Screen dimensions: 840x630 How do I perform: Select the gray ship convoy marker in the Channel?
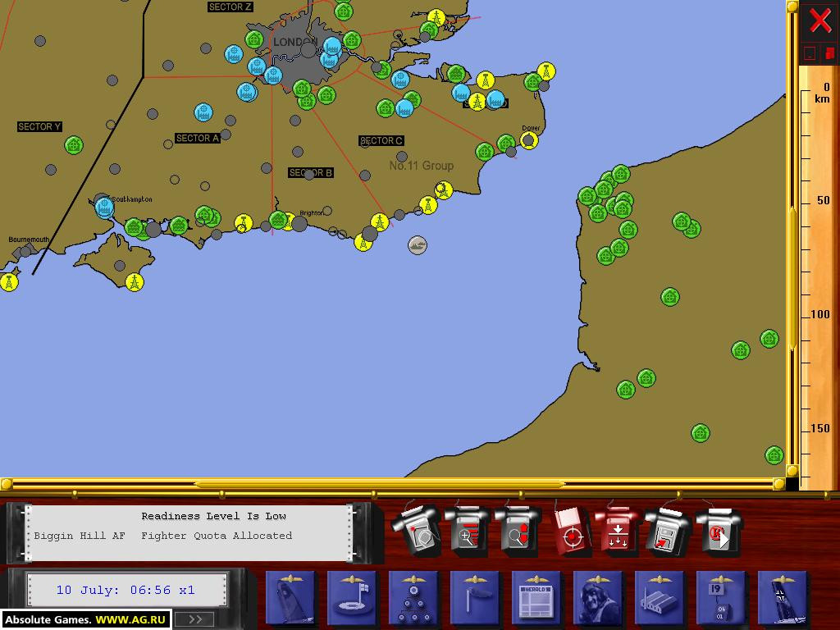click(x=418, y=244)
